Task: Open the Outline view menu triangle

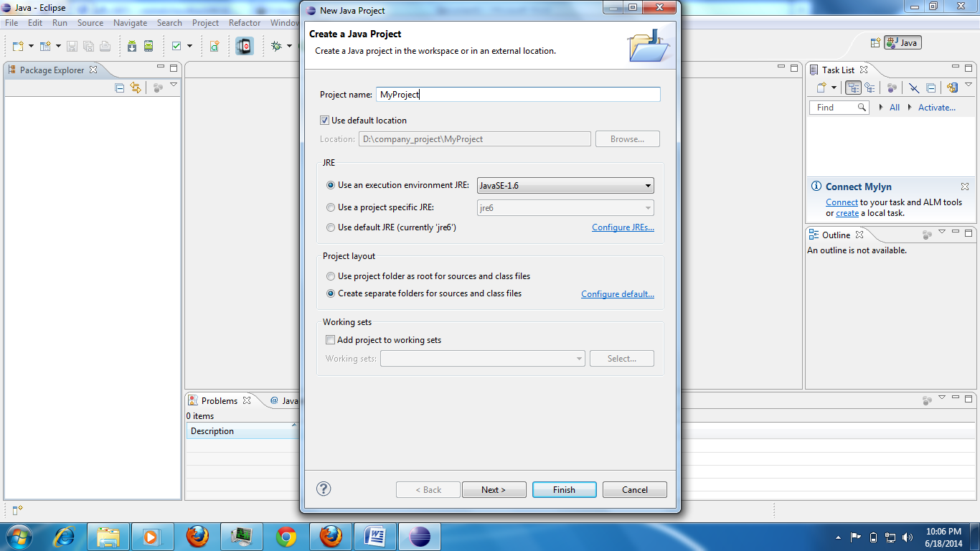Action: pos(942,232)
